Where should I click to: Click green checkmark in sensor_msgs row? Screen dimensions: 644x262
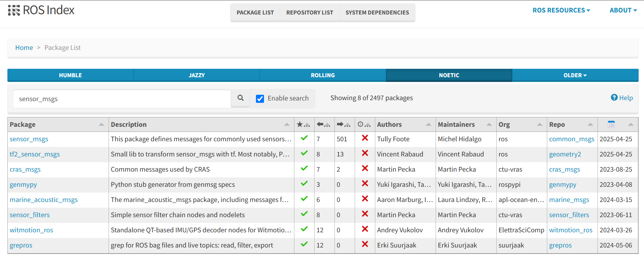(x=304, y=138)
